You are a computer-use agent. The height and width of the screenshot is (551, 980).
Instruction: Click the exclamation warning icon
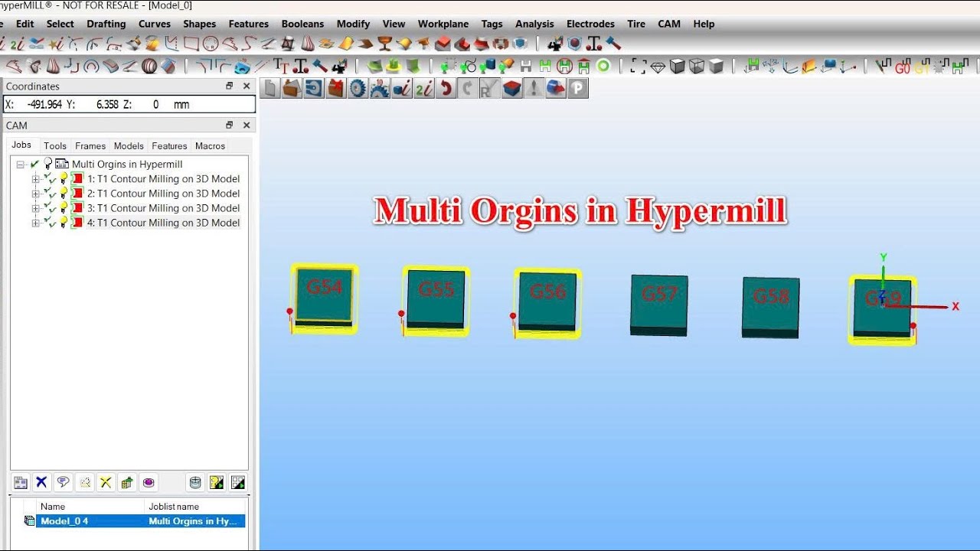pos(534,89)
